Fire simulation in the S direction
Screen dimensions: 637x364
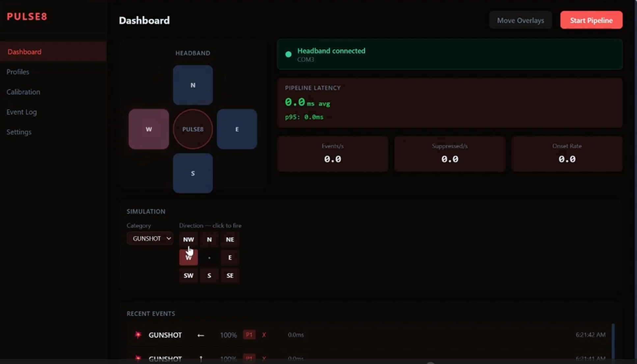pos(209,275)
